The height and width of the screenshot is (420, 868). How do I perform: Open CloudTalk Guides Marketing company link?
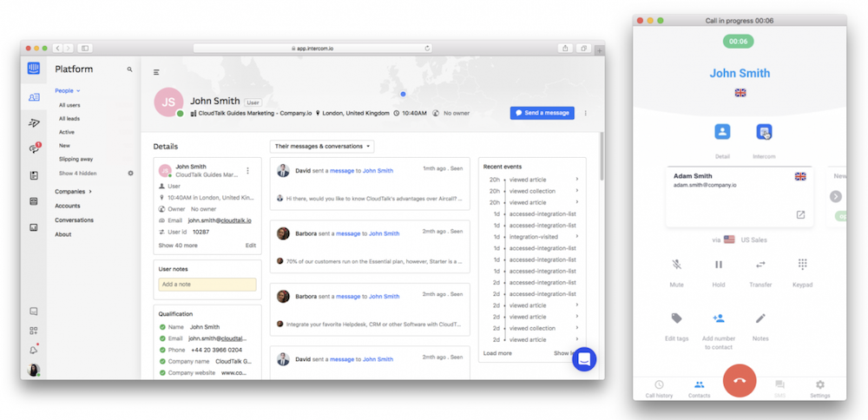point(254,113)
